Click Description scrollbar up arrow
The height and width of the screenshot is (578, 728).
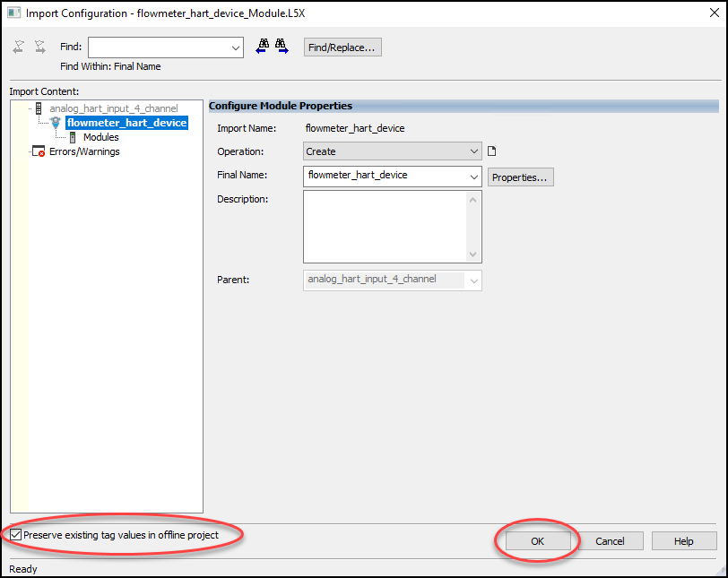[473, 200]
